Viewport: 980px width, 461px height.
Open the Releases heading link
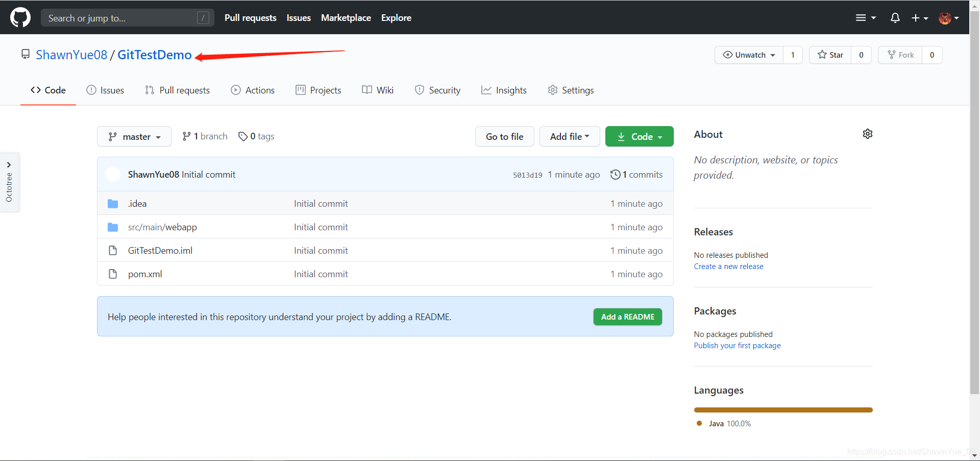(713, 232)
